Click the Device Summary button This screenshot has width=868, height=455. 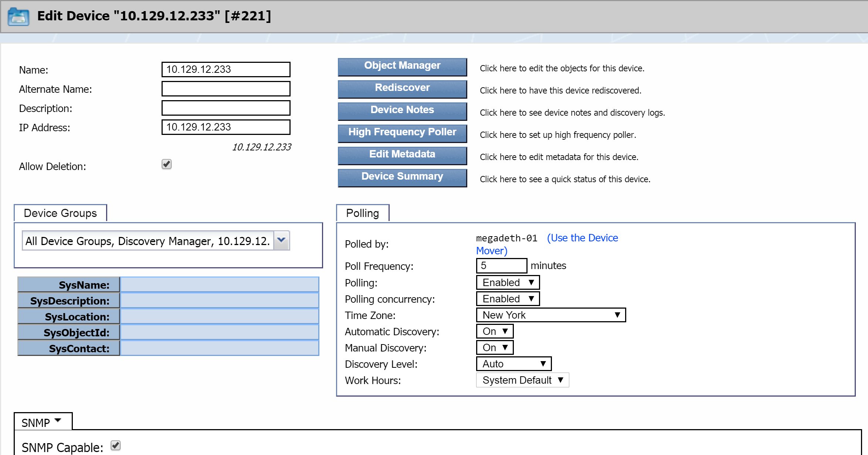tap(402, 177)
